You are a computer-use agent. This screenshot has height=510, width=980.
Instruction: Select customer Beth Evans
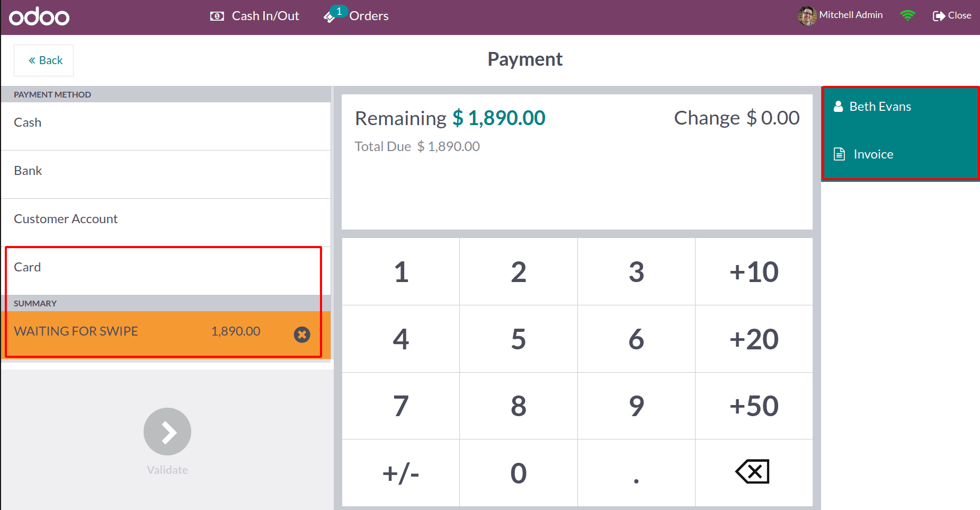[x=879, y=107]
